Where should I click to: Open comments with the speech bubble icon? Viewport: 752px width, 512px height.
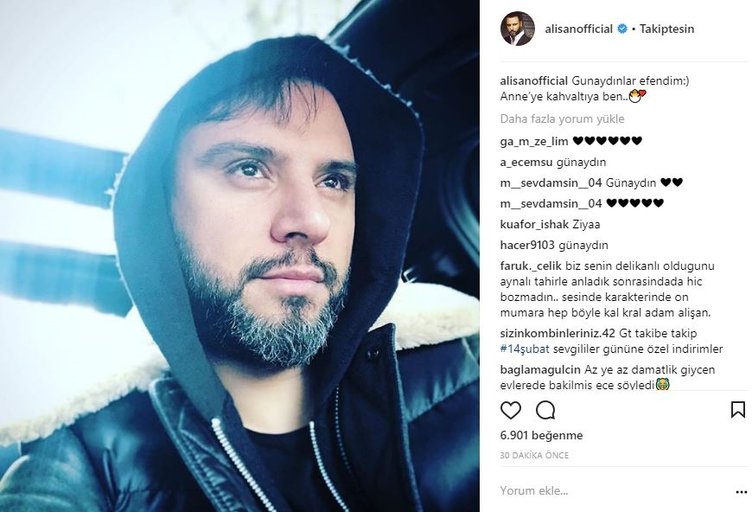pos(545,410)
